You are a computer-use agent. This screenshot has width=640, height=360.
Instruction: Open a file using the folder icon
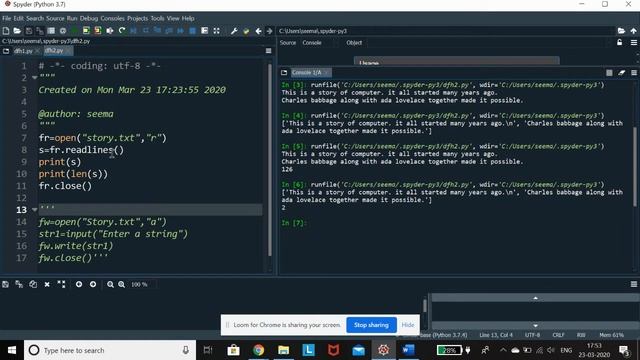17,31
